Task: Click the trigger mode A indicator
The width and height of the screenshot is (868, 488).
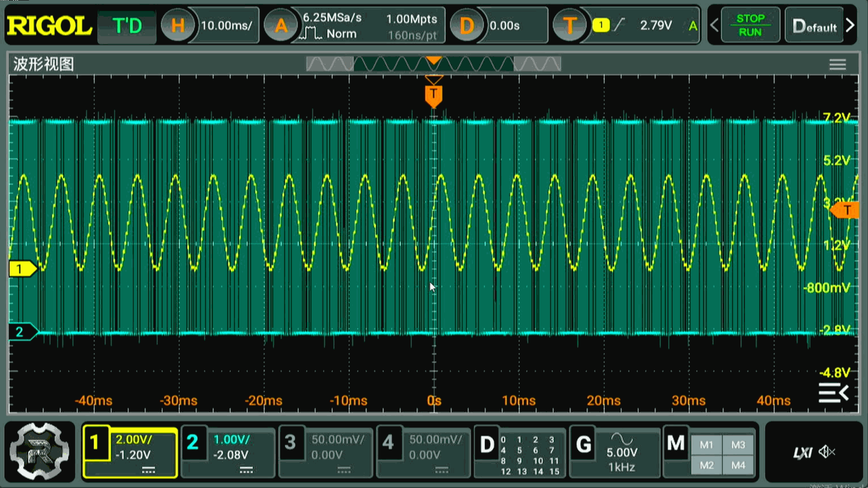Action: pos(693,26)
